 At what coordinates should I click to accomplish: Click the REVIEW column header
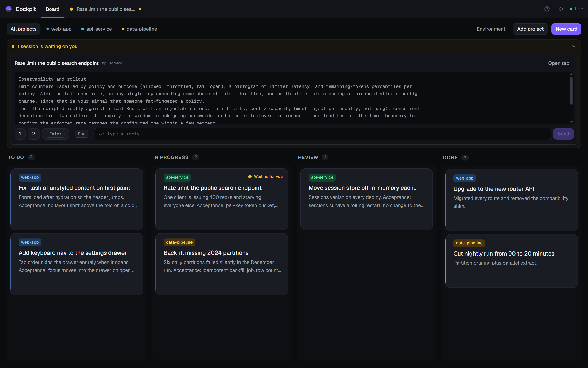click(x=308, y=157)
